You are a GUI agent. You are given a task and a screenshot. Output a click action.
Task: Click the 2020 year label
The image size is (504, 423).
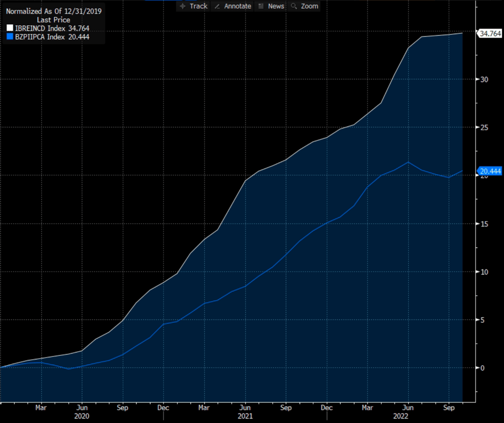81,416
